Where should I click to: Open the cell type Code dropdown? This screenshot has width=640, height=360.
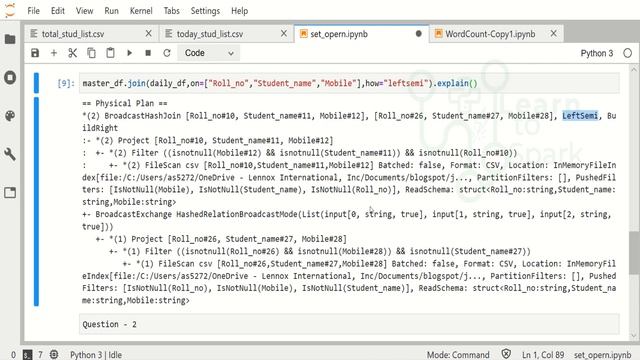click(209, 53)
